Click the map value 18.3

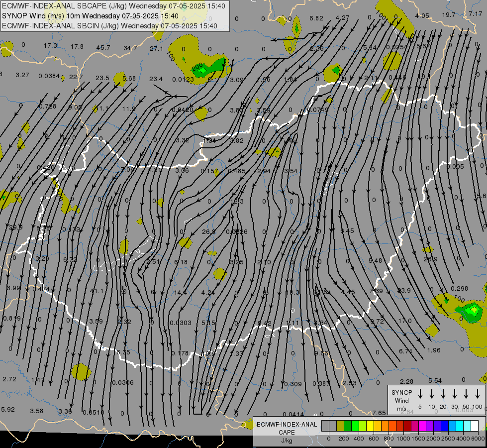point(292,292)
